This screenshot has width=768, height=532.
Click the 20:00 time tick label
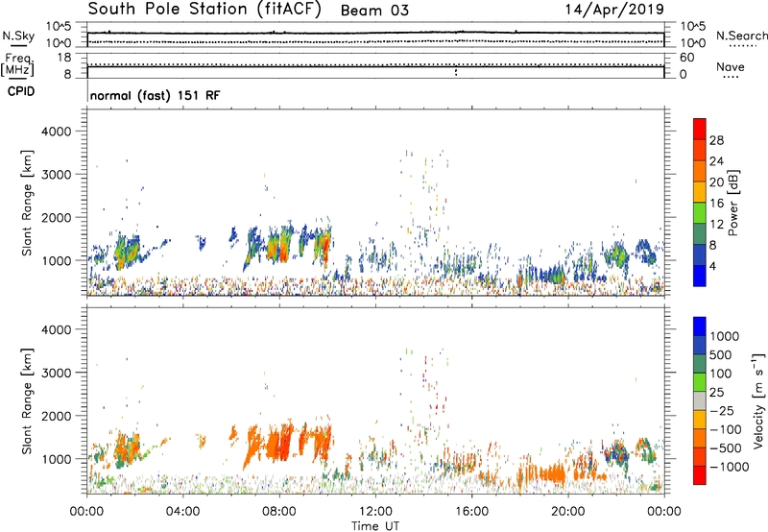(567, 512)
